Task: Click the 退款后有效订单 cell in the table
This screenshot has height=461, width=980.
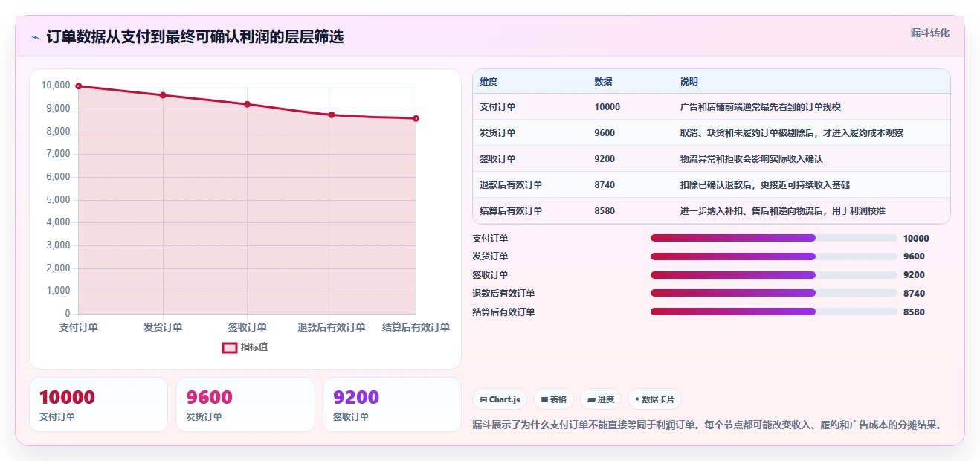Action: click(x=512, y=185)
